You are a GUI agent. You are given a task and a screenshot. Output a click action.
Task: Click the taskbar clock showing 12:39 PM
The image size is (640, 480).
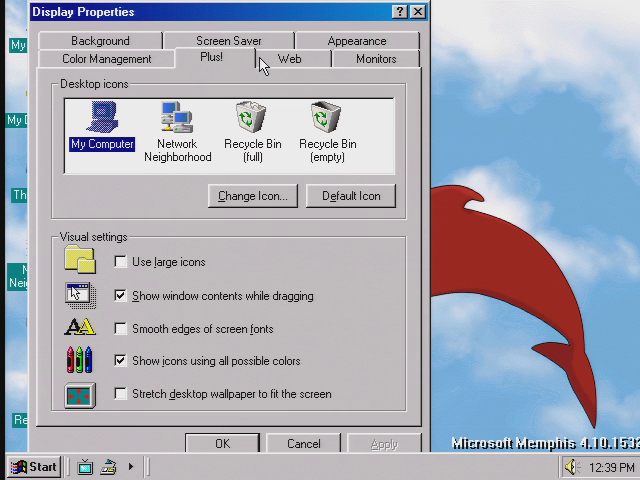tap(611, 467)
